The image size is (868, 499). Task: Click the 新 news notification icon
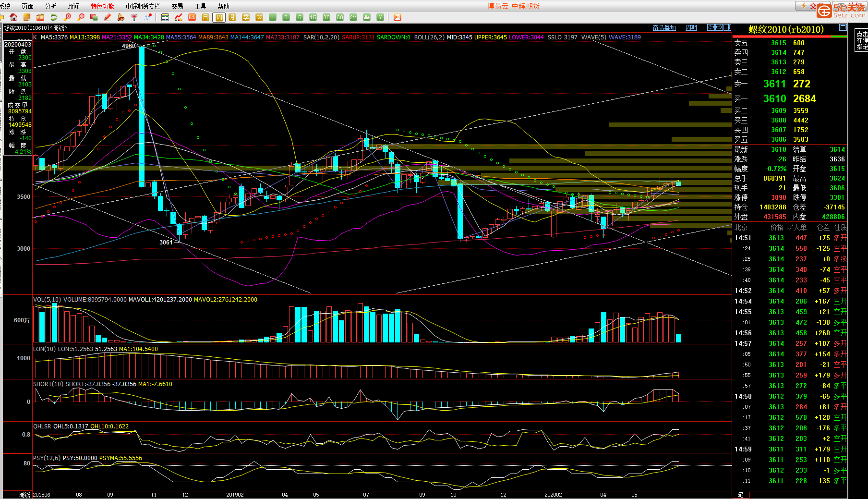tap(148, 17)
